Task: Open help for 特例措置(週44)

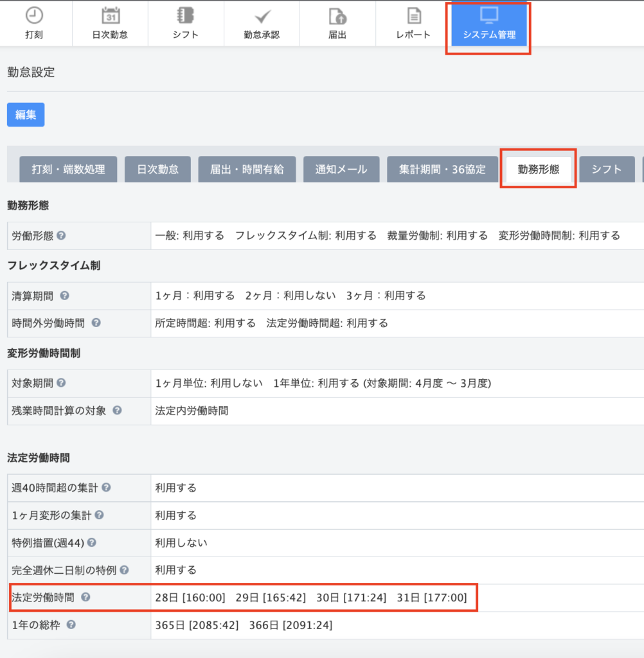Action: pos(93,542)
